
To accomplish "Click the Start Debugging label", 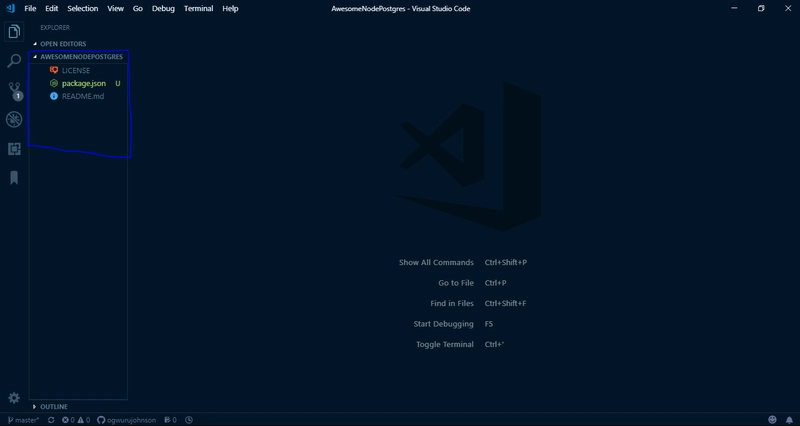I will pos(443,324).
